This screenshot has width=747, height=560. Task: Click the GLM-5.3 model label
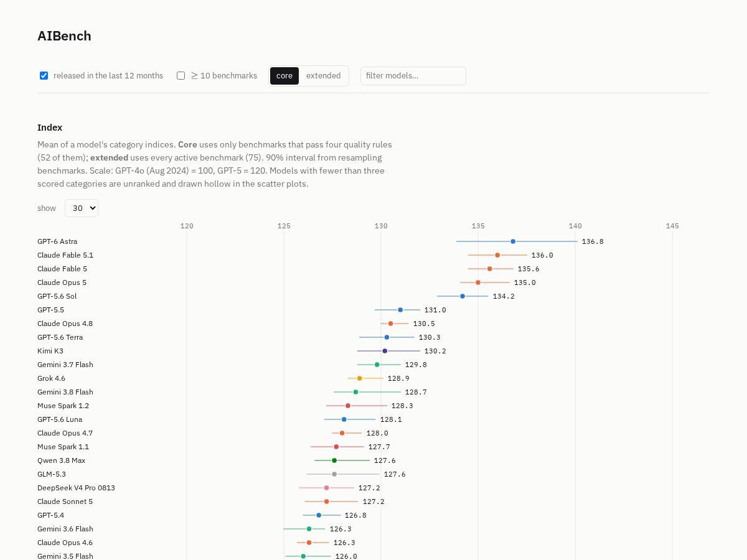tap(52, 474)
